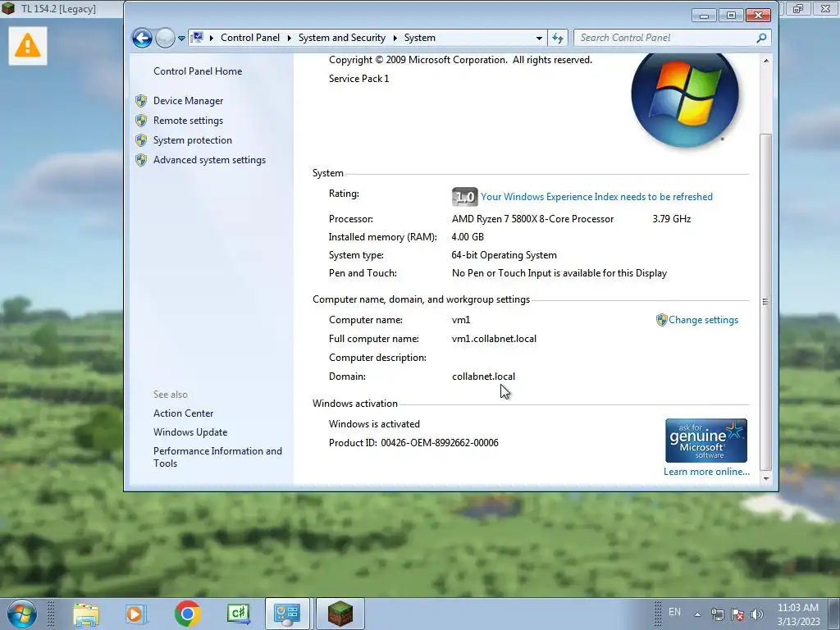840x630 pixels.
Task: Open Action Center
Action: tap(183, 413)
